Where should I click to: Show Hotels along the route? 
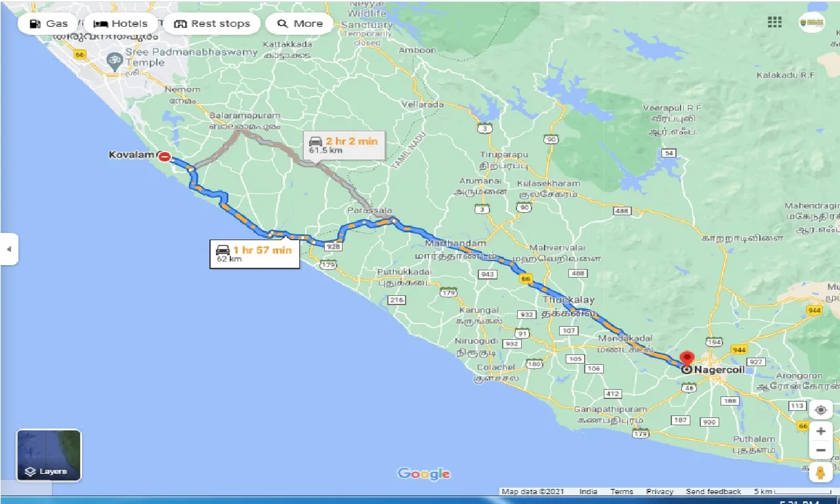121,24
